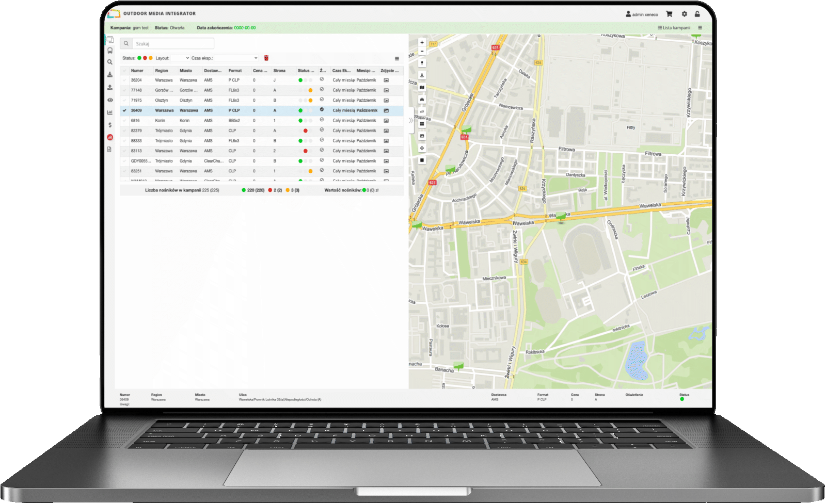Activate street view pegman tool
Viewport: 826px width, 504px height.
pos(422,75)
